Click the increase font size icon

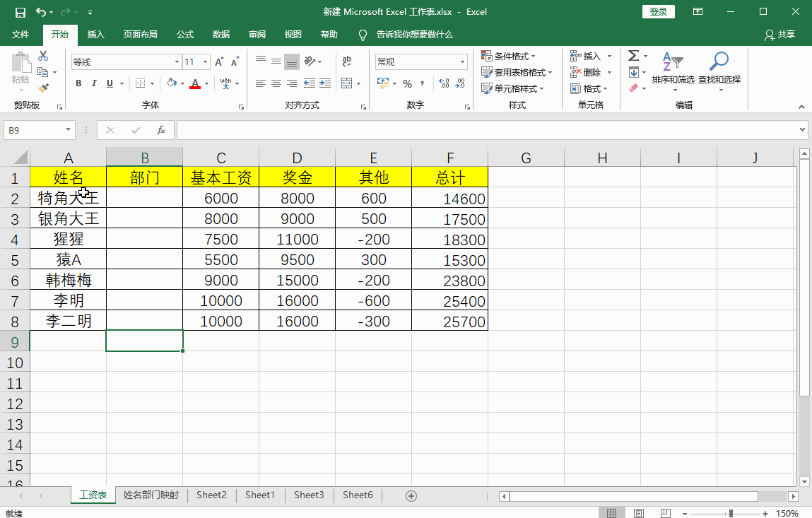219,62
